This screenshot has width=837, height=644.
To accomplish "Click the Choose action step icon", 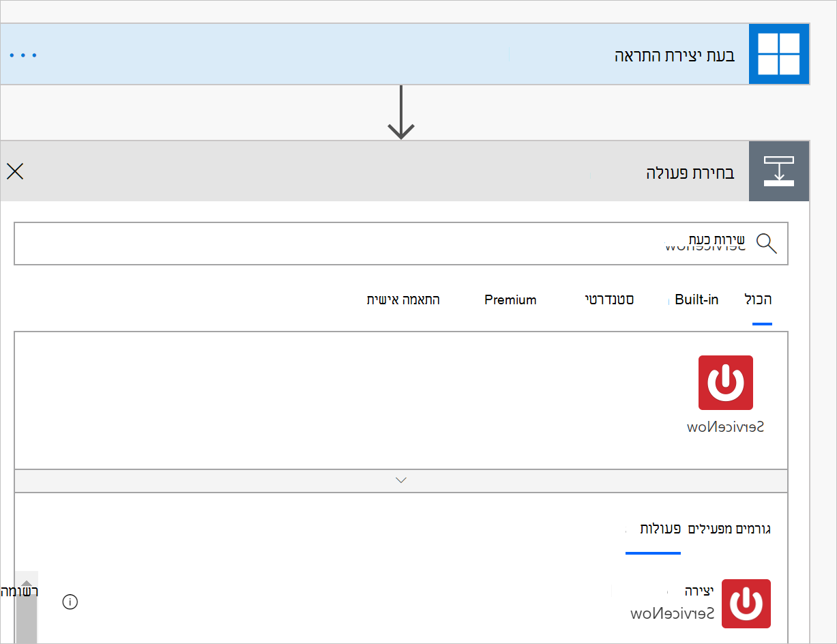I will 778,171.
